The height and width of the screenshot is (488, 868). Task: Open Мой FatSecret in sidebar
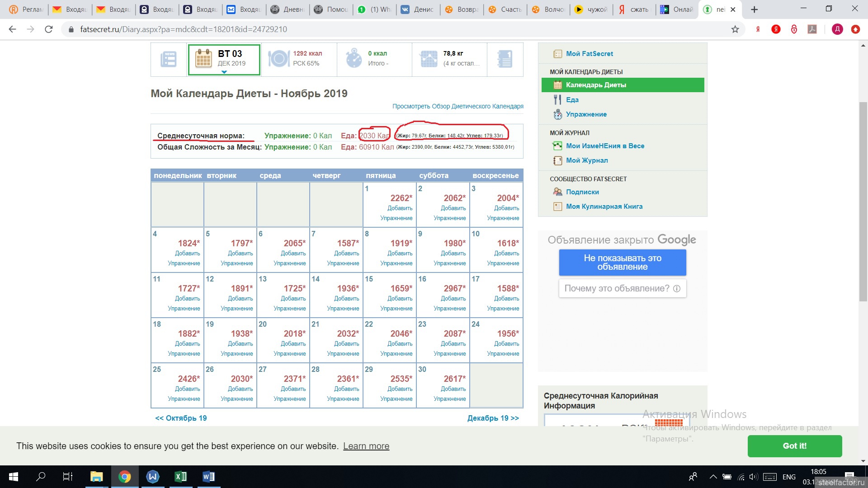click(590, 54)
